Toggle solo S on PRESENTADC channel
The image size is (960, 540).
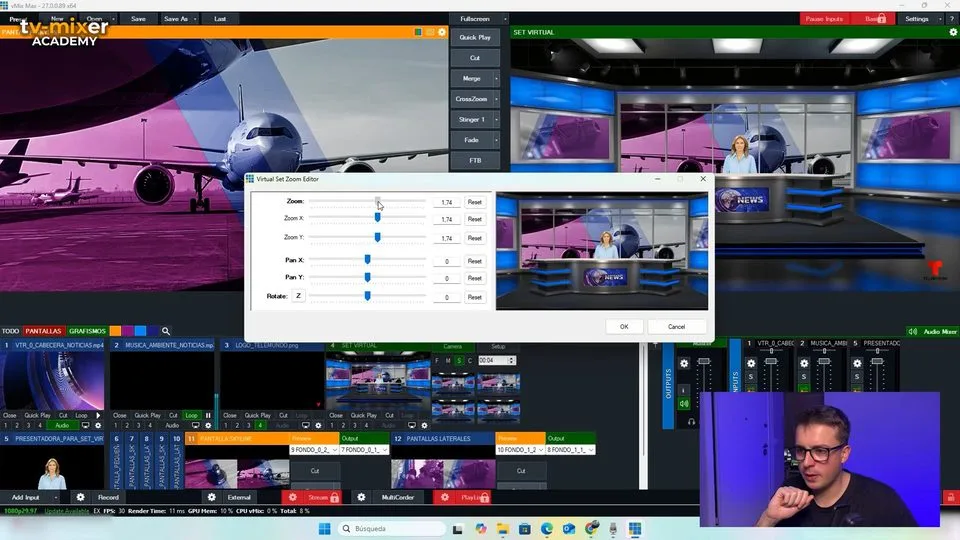[857, 377]
